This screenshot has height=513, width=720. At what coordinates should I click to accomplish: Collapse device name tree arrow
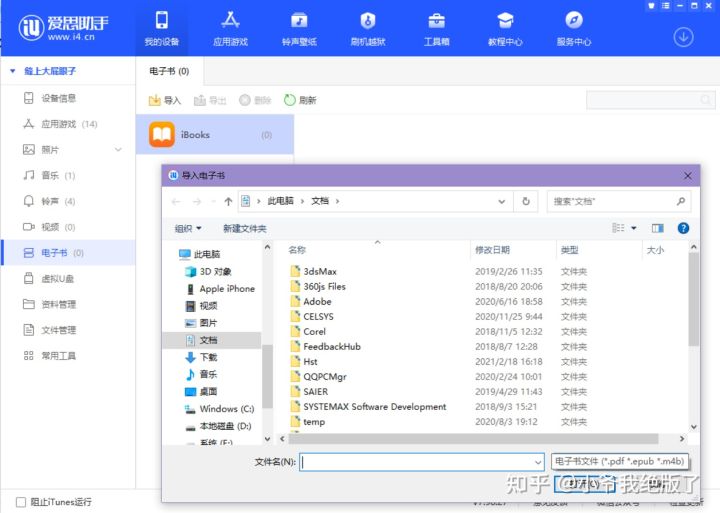coord(13,71)
